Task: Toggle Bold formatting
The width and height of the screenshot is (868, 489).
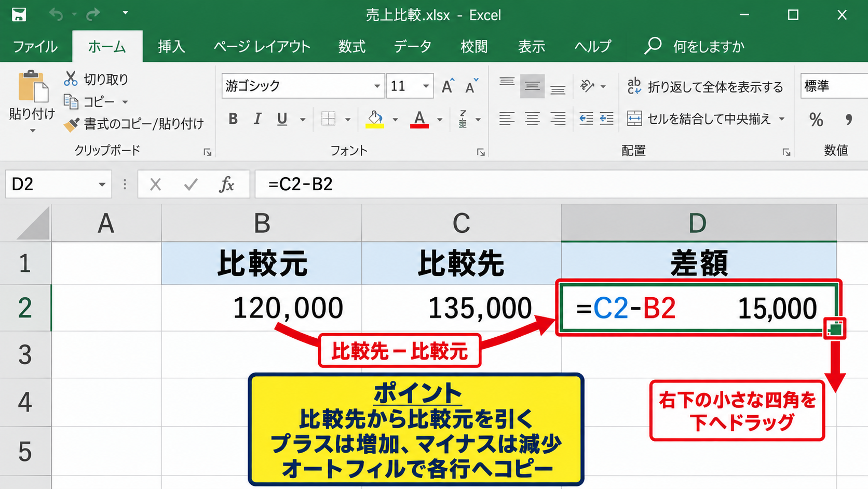Action: (x=233, y=119)
